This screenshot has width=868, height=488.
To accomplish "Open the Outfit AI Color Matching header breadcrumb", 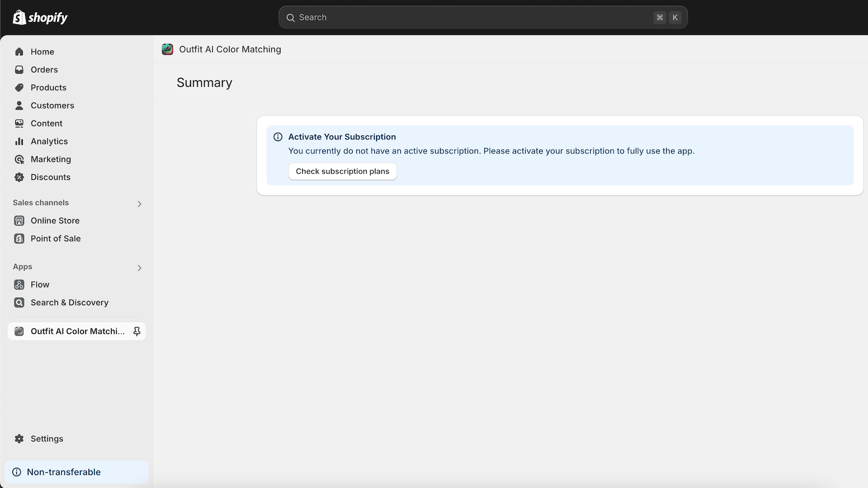I will pos(231,49).
